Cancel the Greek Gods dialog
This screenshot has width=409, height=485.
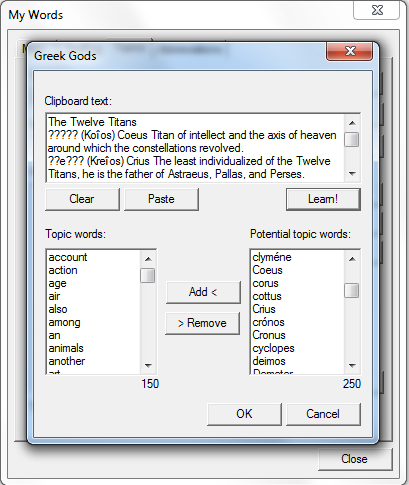click(323, 414)
